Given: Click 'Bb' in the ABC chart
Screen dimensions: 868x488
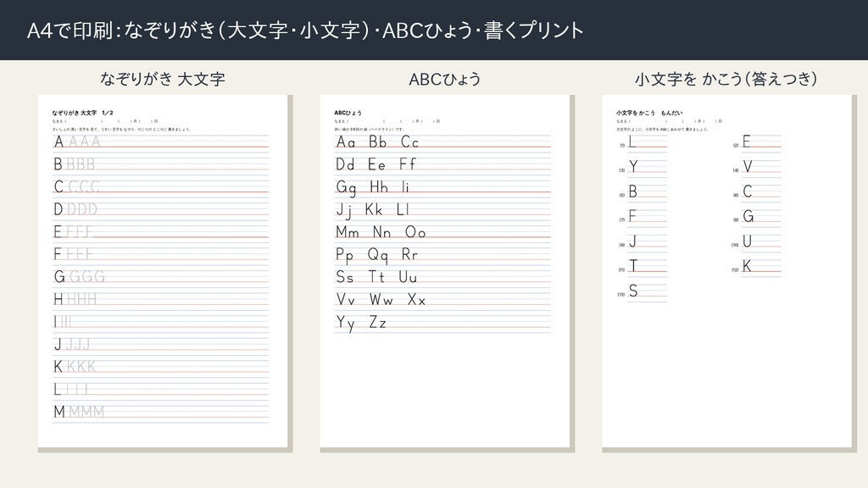Looking at the screenshot, I should (377, 142).
